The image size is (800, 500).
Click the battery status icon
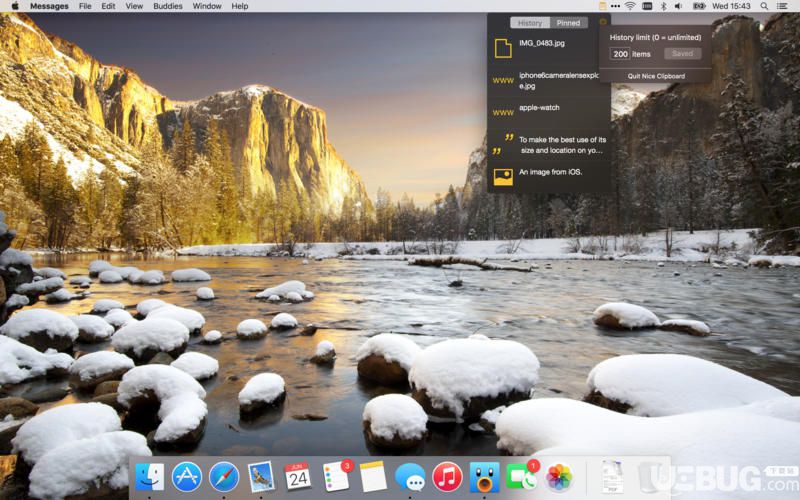click(699, 6)
